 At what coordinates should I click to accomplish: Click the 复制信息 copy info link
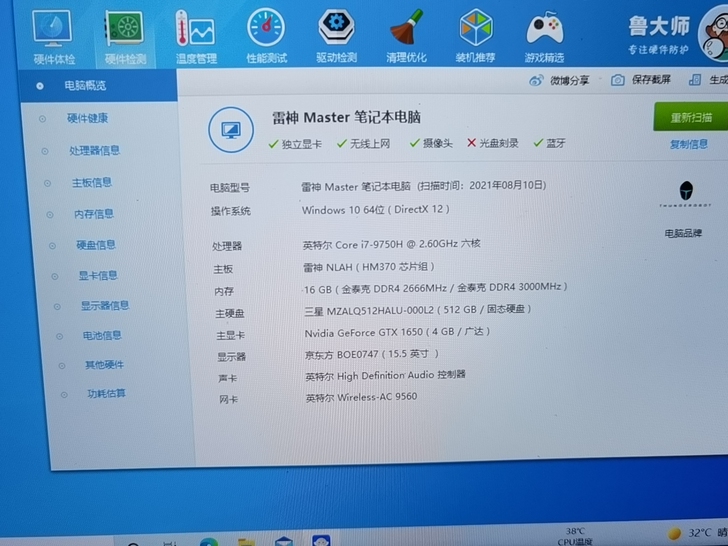(x=689, y=144)
